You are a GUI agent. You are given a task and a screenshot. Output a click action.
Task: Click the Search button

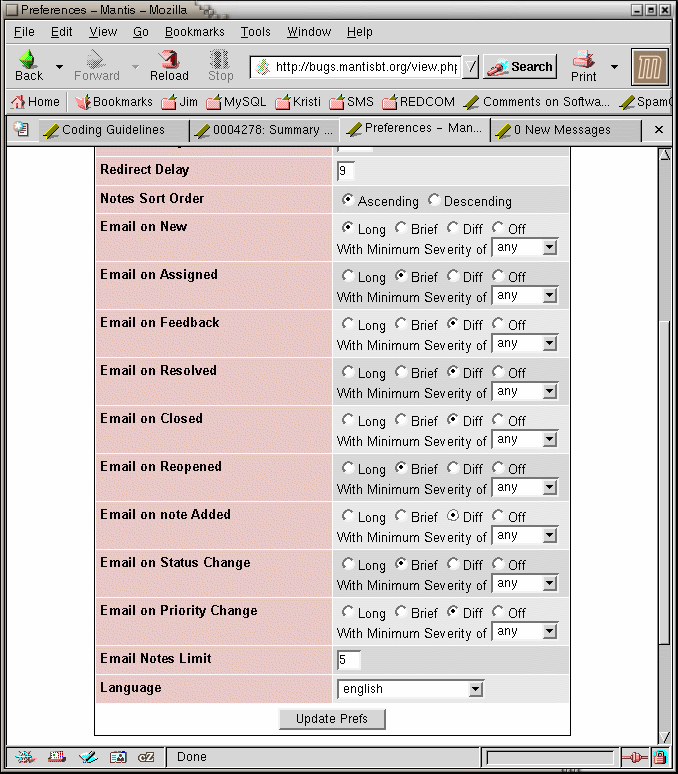[x=520, y=67]
